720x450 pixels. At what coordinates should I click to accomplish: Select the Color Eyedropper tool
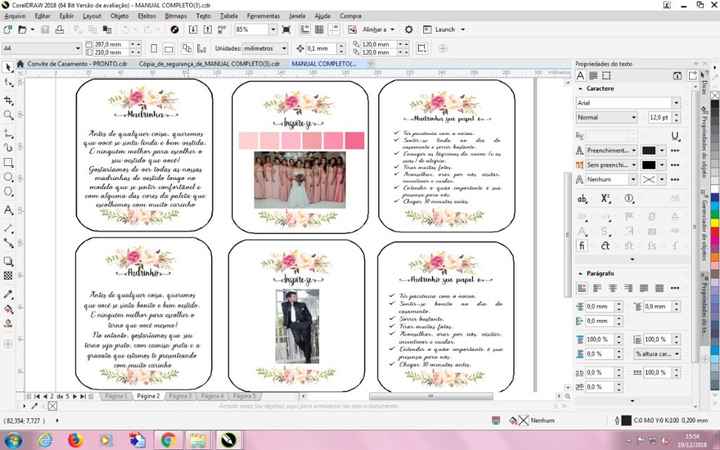click(x=8, y=294)
